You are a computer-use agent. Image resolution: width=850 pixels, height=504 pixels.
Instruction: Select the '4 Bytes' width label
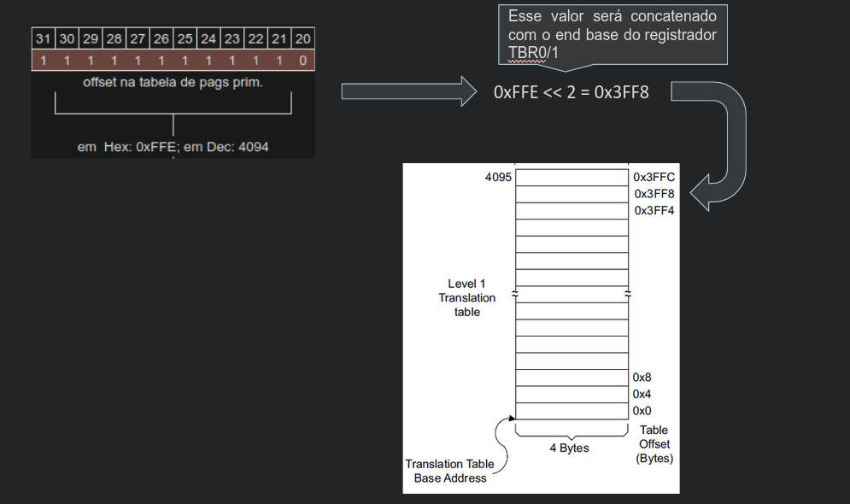coord(568,448)
